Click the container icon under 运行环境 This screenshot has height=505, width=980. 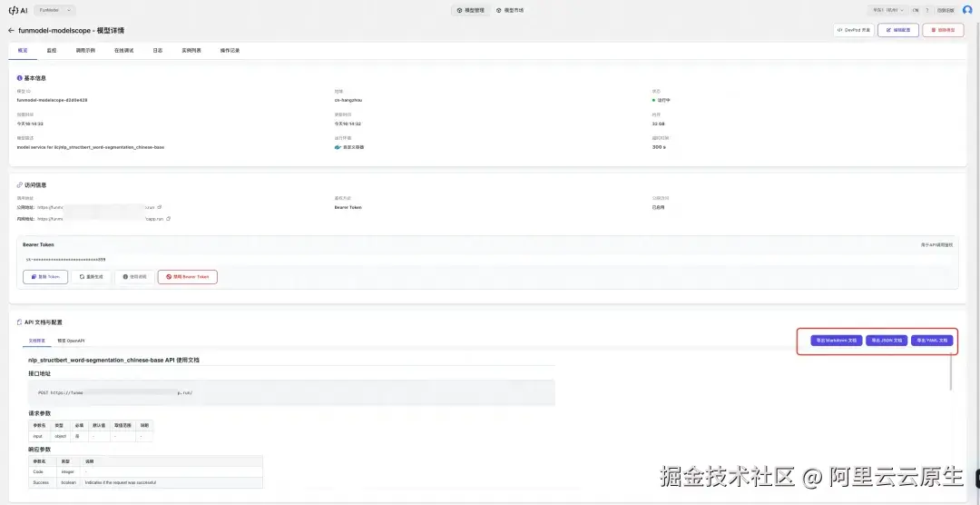coord(338,147)
